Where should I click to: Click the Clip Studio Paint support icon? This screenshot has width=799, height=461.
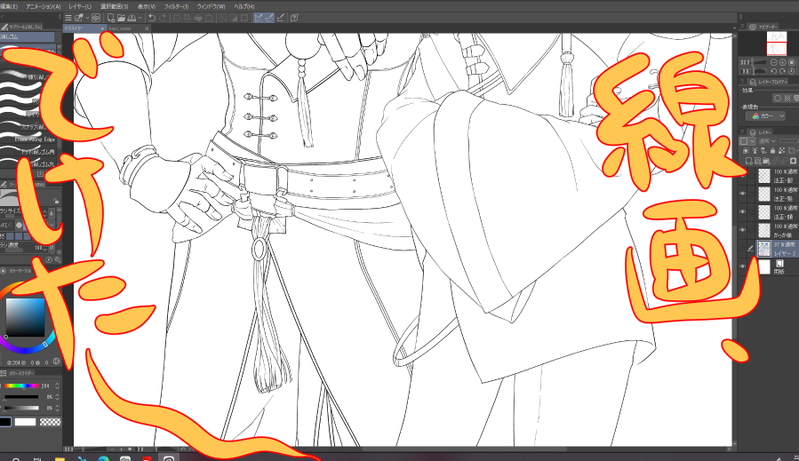click(294, 18)
